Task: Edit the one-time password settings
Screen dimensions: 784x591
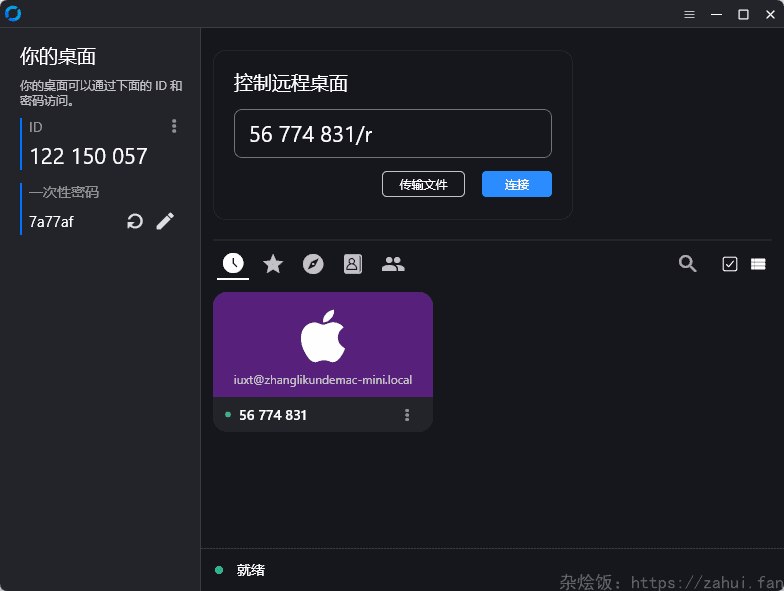Action: (165, 221)
